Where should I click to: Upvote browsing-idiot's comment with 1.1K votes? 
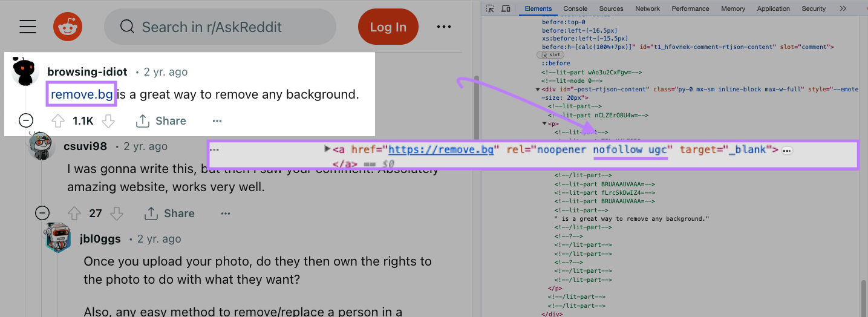pos(58,121)
